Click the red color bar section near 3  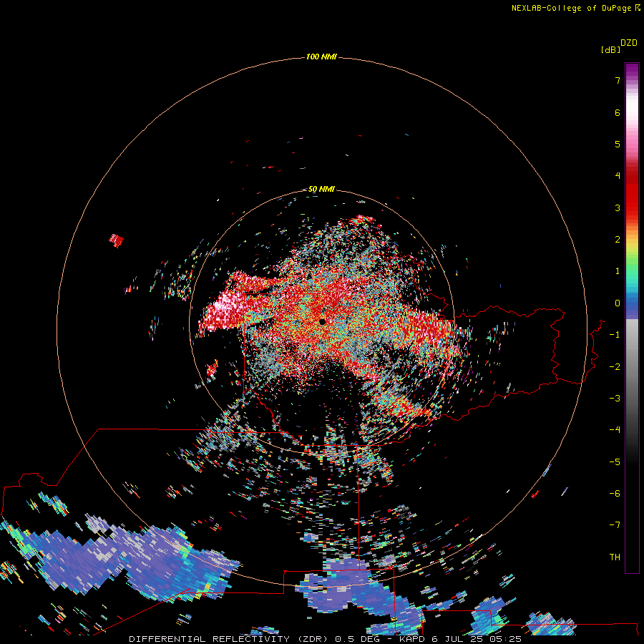(x=632, y=208)
